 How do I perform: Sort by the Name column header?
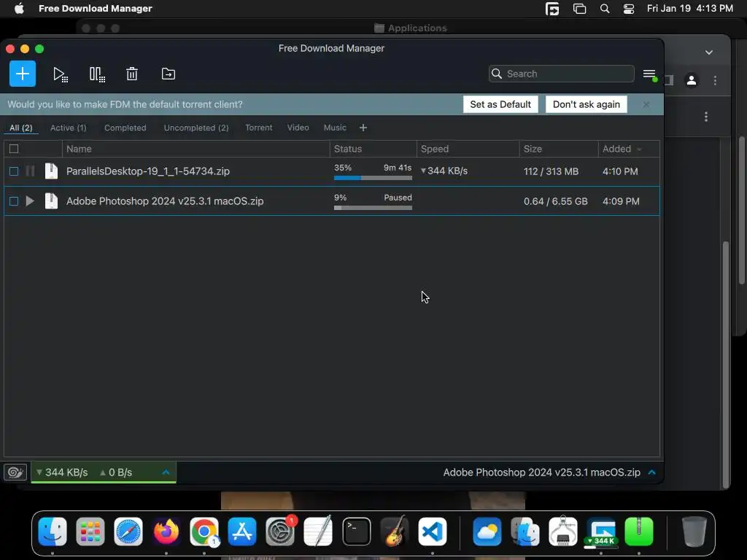(196, 149)
